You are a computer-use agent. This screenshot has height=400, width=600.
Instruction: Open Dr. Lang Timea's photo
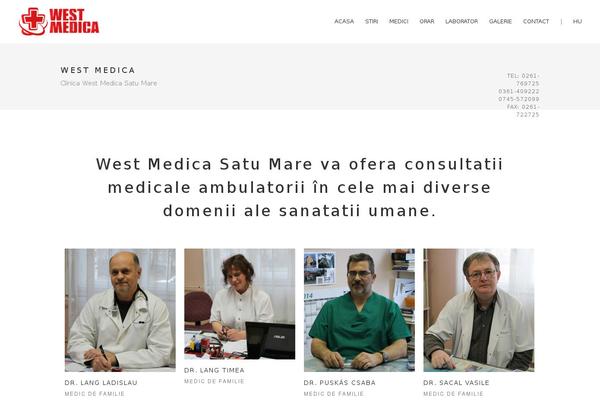pos(240,304)
